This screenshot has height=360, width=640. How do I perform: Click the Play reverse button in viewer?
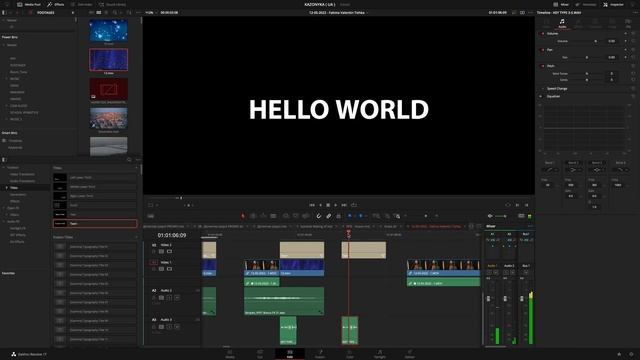320,205
